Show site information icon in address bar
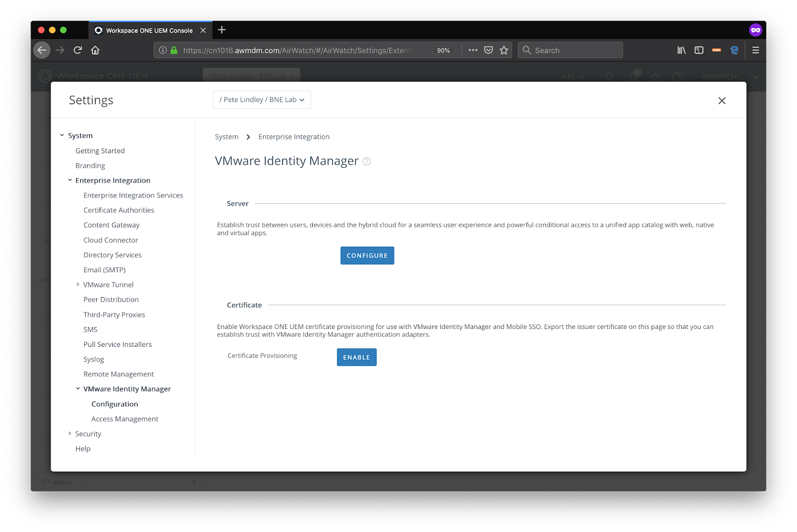 pos(163,50)
